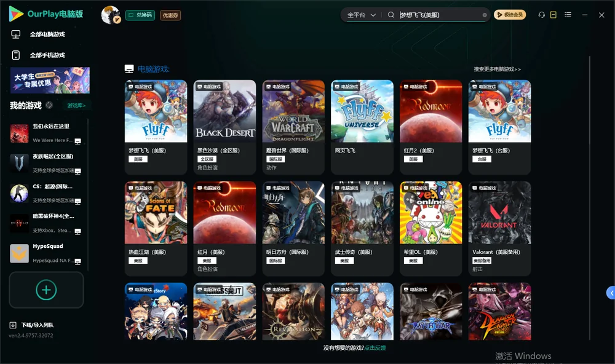Click the monitor icon beside 全部电脑游戏
The image size is (615, 364).
coord(16,34)
